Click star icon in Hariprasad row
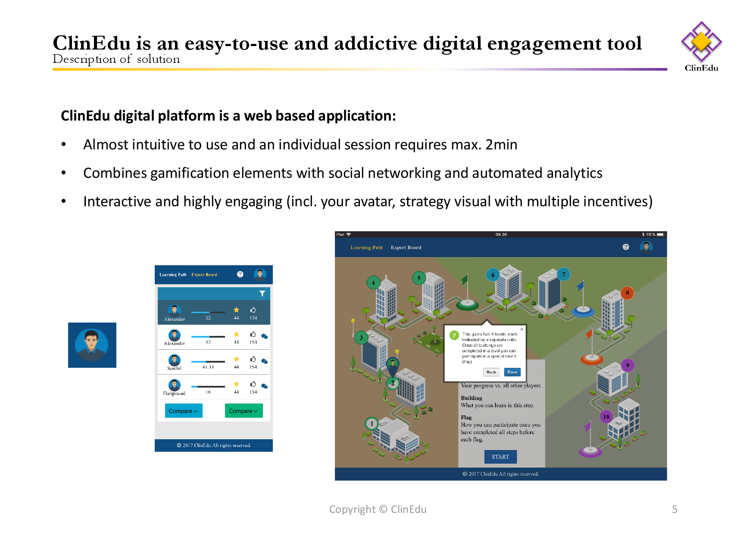 pos(236,384)
